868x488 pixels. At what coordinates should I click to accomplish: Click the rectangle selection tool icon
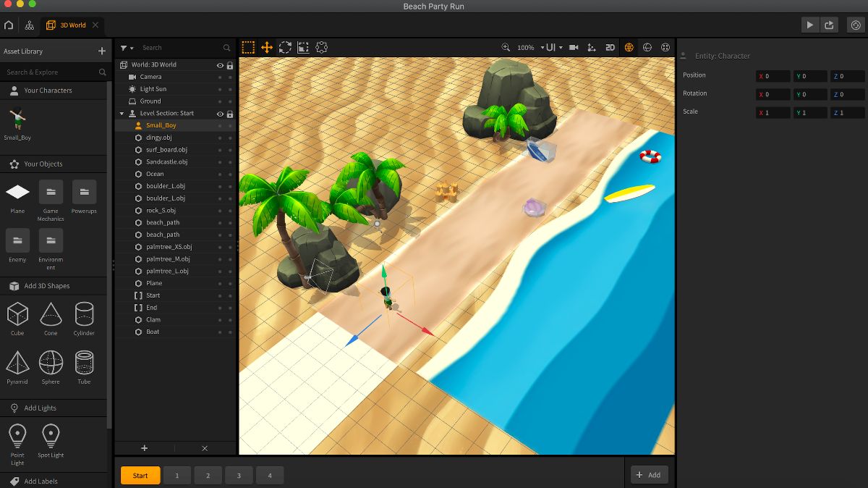pos(248,47)
